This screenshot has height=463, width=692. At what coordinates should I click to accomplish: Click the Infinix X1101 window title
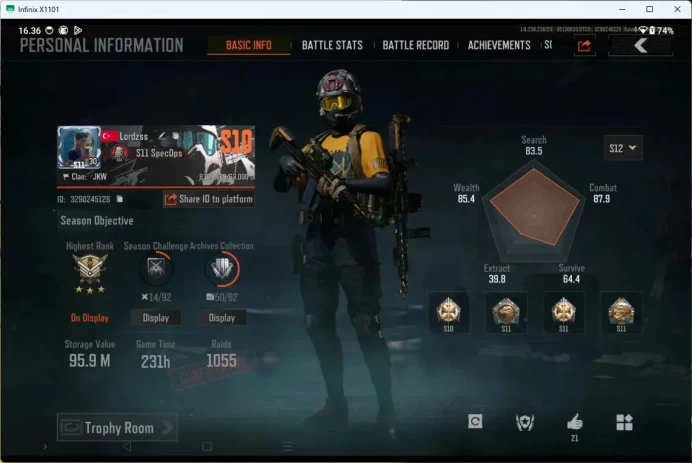pos(38,9)
